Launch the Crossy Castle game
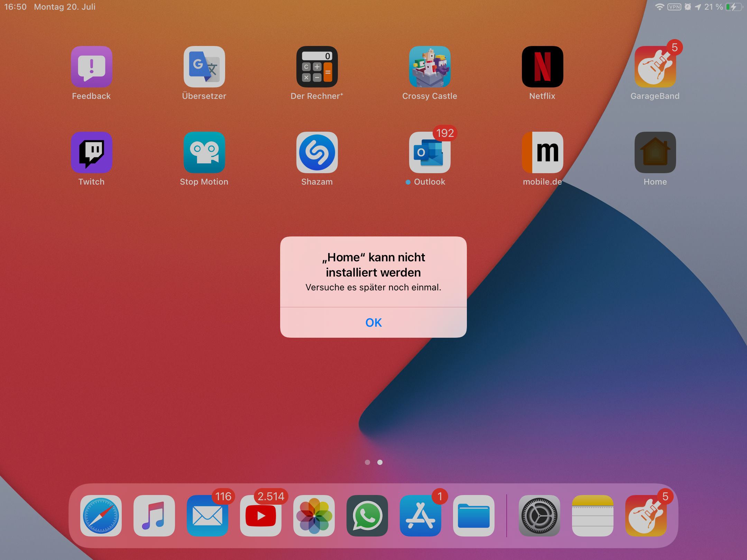Image resolution: width=747 pixels, height=560 pixels. (x=430, y=67)
